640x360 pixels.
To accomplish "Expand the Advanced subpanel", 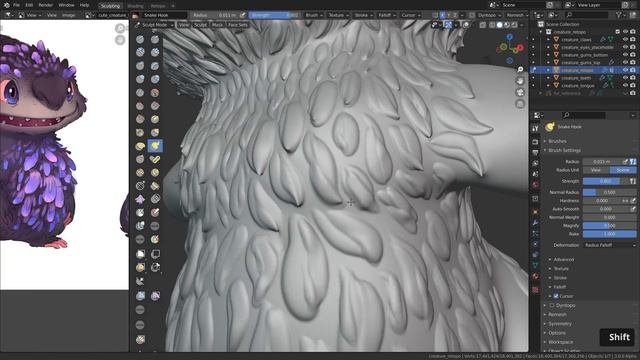I will 564,259.
